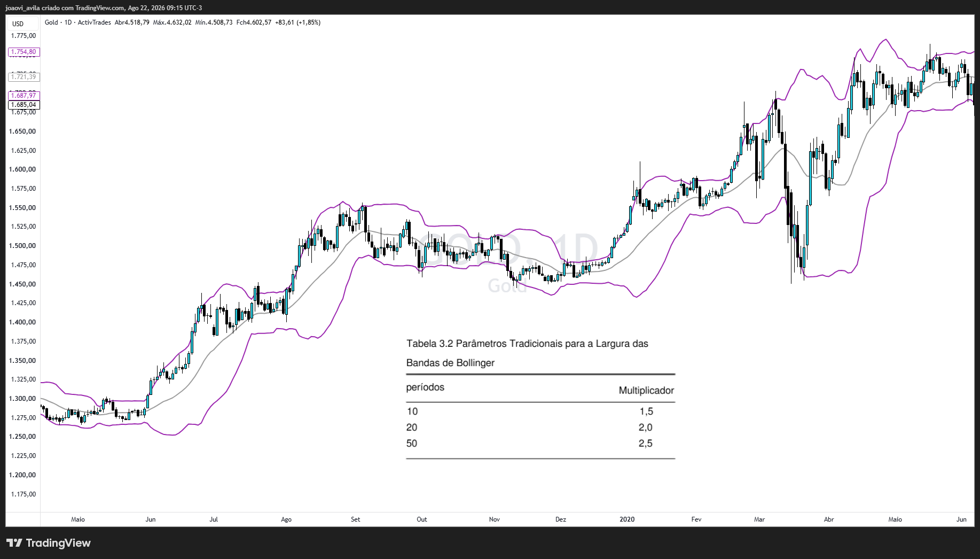This screenshot has width=980, height=559.
Task: Select the USD currency label
Action: [x=18, y=24]
